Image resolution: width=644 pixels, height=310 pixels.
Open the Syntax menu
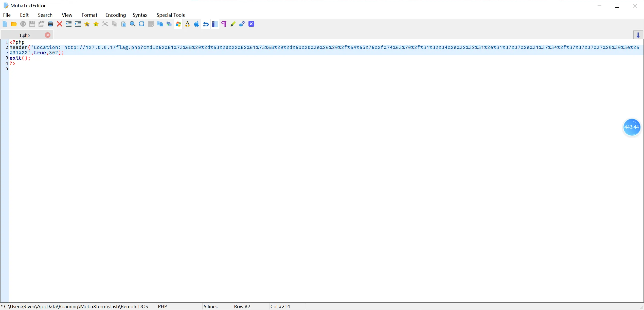coord(140,15)
